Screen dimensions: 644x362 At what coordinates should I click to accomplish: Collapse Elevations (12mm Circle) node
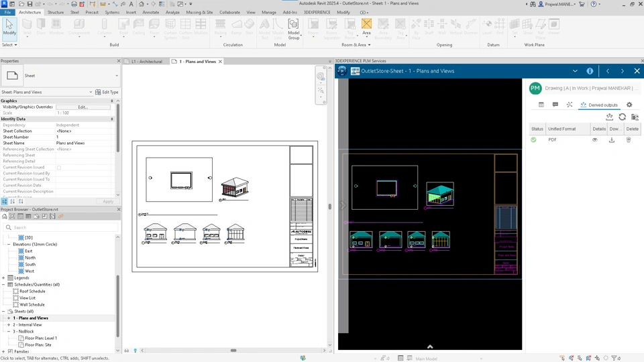pyautogui.click(x=9, y=244)
